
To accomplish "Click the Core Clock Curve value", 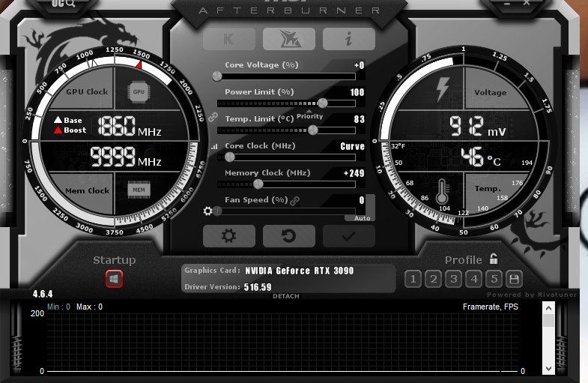I will (353, 146).
